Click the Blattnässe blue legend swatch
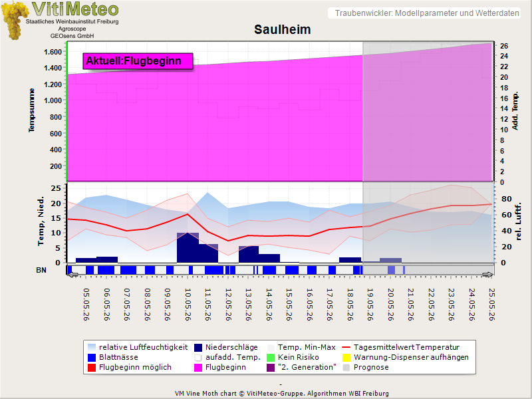Viewport: 532px width, 399px height. [92, 358]
